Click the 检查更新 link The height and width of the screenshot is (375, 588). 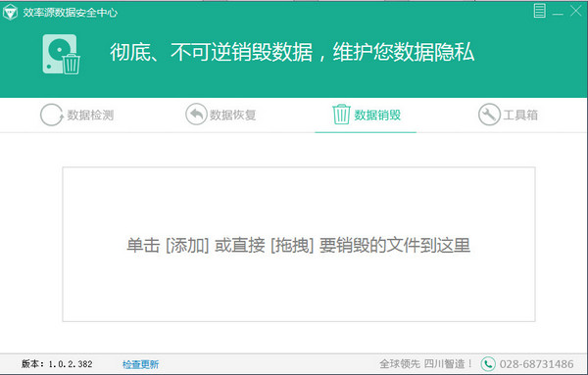[140, 364]
